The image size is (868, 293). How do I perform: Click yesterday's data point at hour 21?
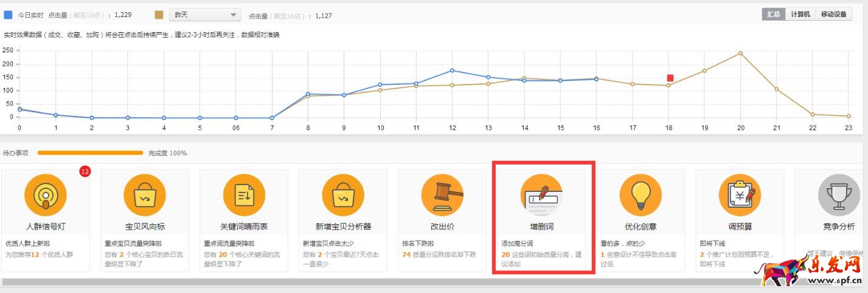pos(776,89)
